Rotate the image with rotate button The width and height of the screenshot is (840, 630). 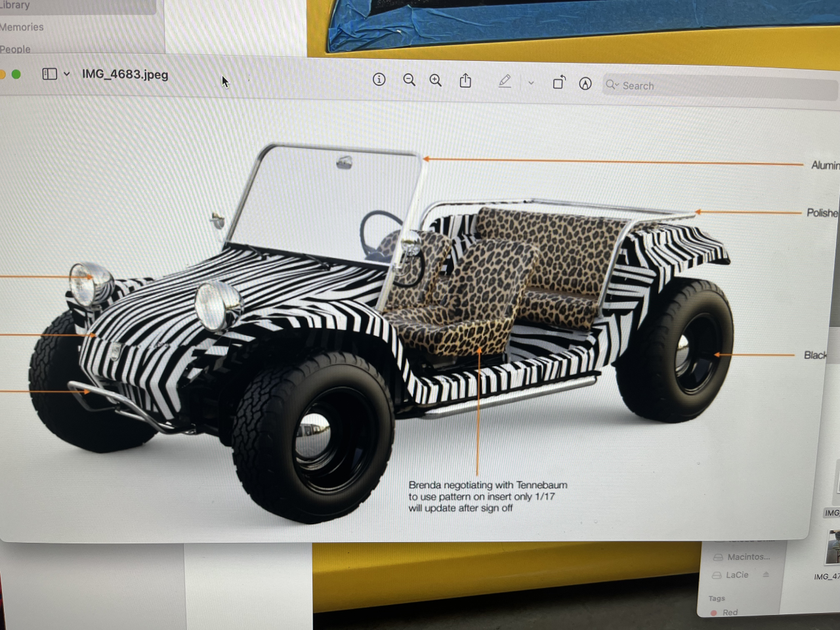click(558, 83)
